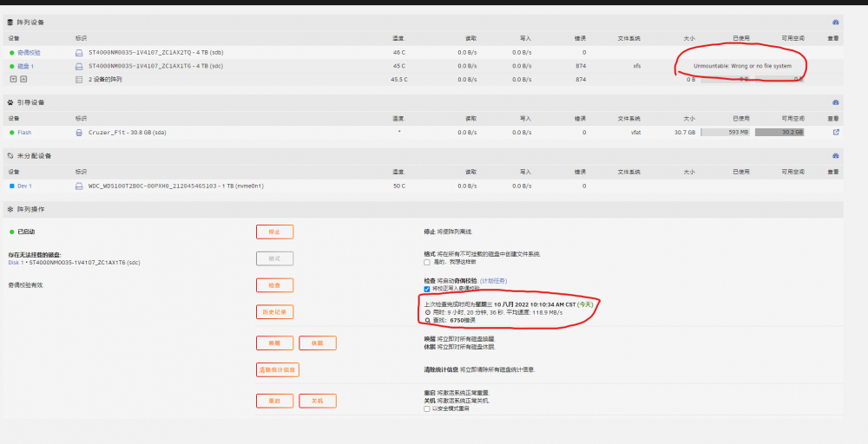868x444 pixels.
Task: Click green status dot of 奇偶校验 device
Action: 11,53
